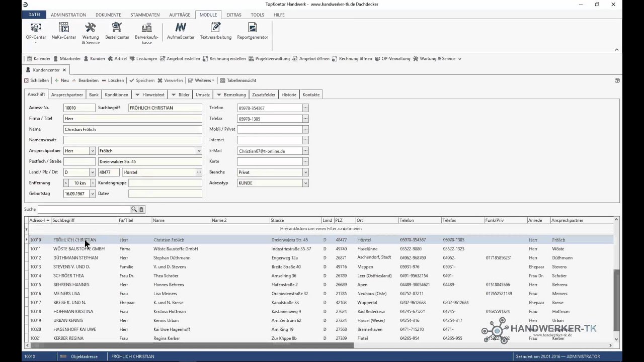Open the OP-Center module
644x362 pixels.
click(36, 32)
